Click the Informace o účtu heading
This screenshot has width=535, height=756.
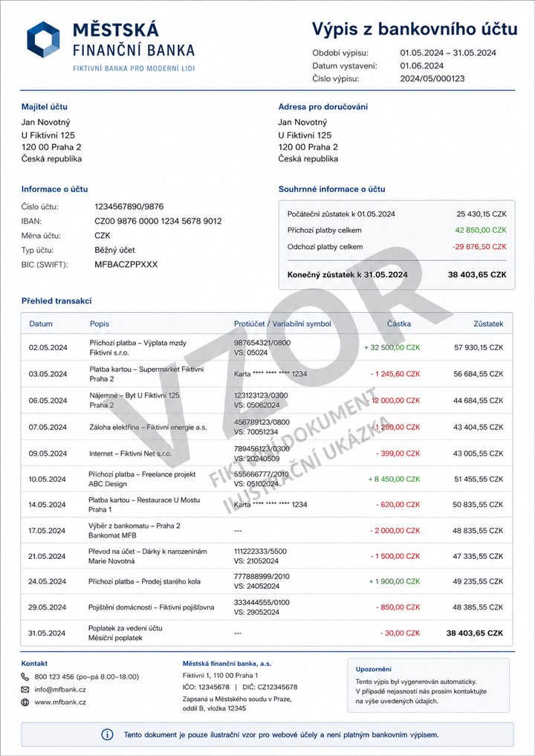(54, 189)
